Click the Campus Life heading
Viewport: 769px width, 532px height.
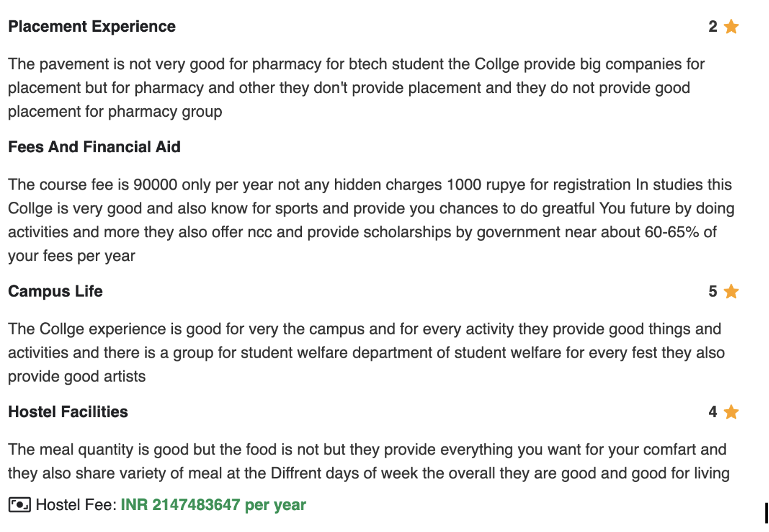[x=55, y=292]
